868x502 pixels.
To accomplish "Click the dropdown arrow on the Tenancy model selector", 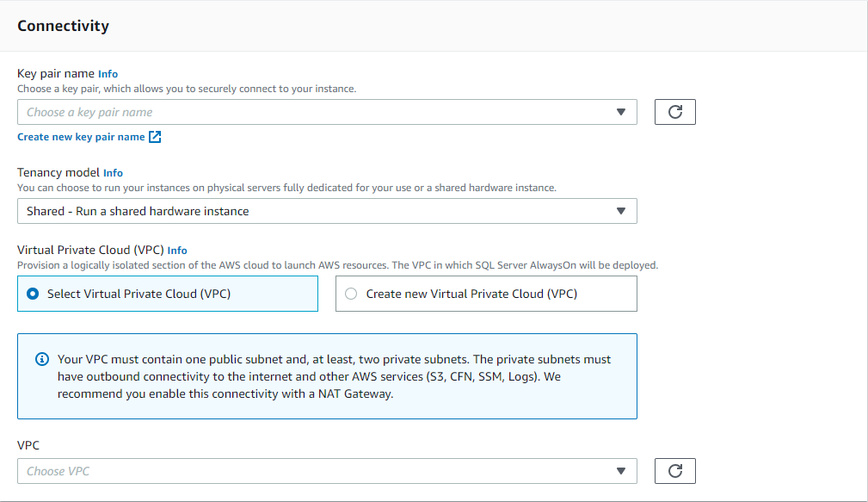I will [x=621, y=210].
